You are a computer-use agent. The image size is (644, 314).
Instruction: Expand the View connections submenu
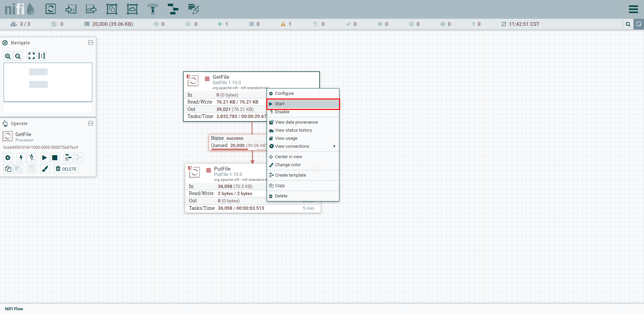tap(303, 146)
